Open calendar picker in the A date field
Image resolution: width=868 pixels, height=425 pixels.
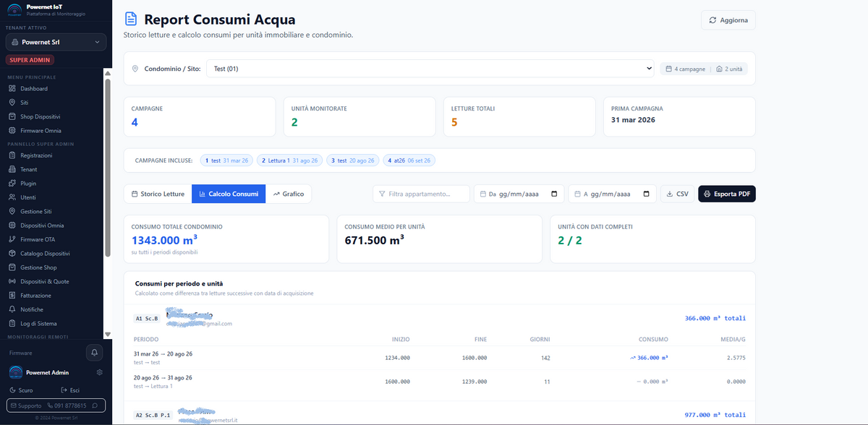coord(648,194)
